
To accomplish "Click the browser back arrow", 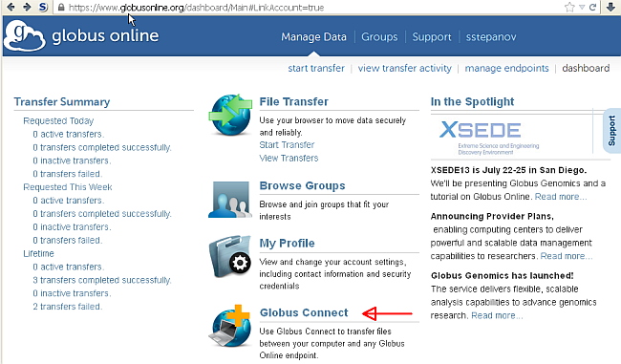I will [11, 7].
